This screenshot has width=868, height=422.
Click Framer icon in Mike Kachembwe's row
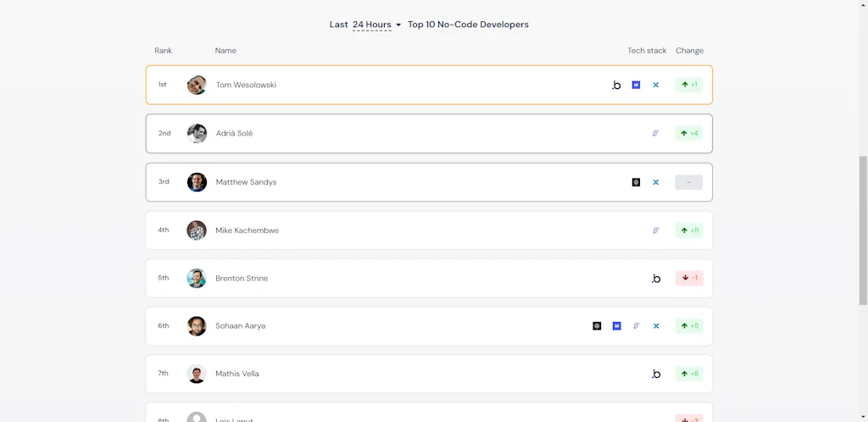[656, 230]
